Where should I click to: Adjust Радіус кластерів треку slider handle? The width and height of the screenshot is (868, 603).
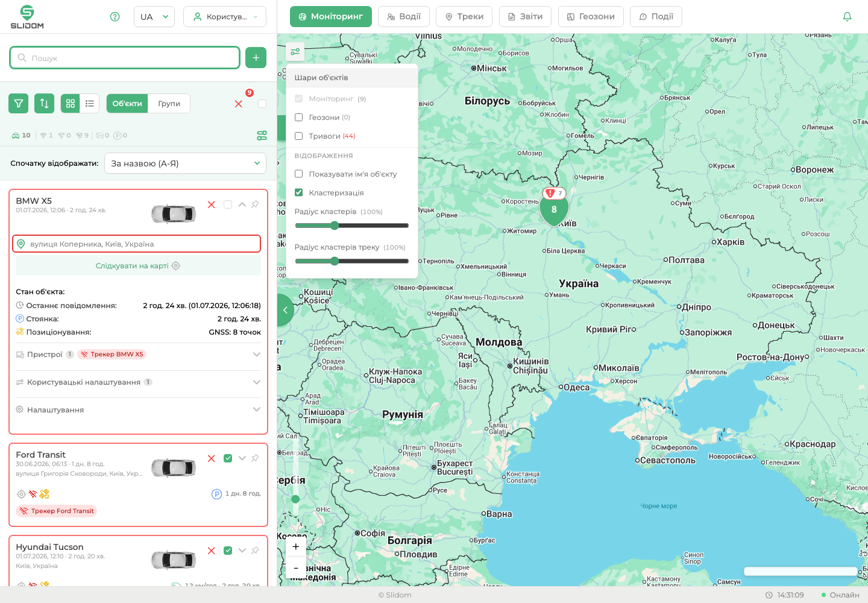click(335, 261)
